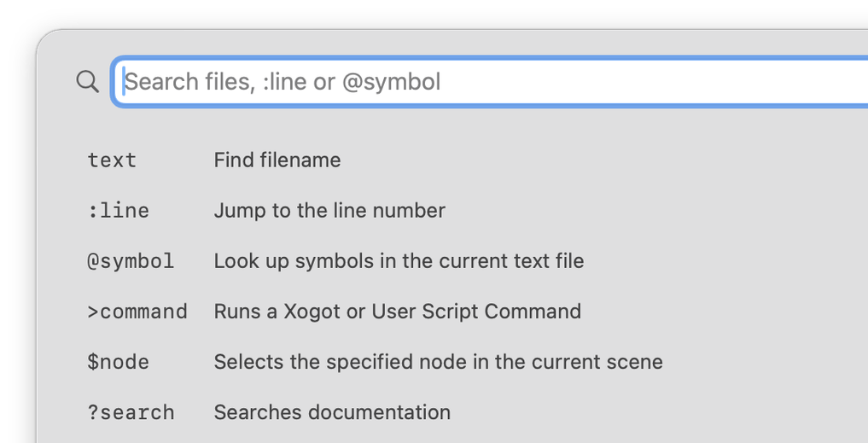Viewport: 868px width, 443px height.
Task: Click the magnifying glass search icon
Action: (x=87, y=81)
